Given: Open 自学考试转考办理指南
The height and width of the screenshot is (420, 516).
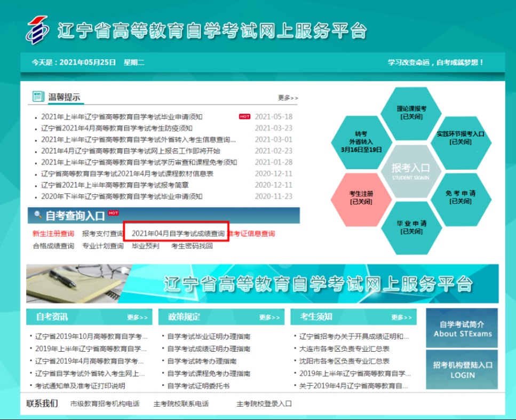Looking at the screenshot, I should [x=202, y=361].
